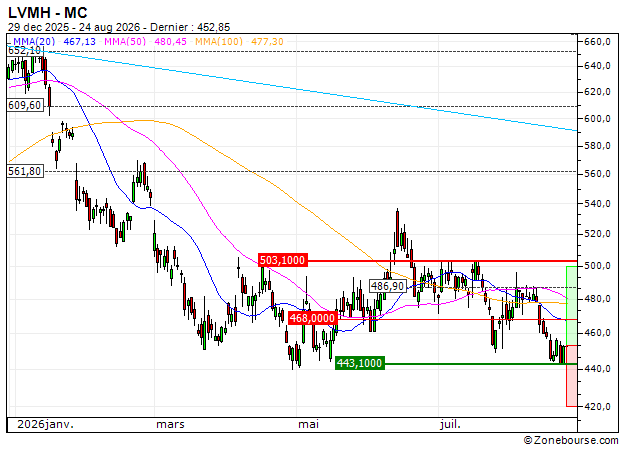Click the MMA(50) legend label
Screen dimensions: 625x450
pyautogui.click(x=125, y=41)
